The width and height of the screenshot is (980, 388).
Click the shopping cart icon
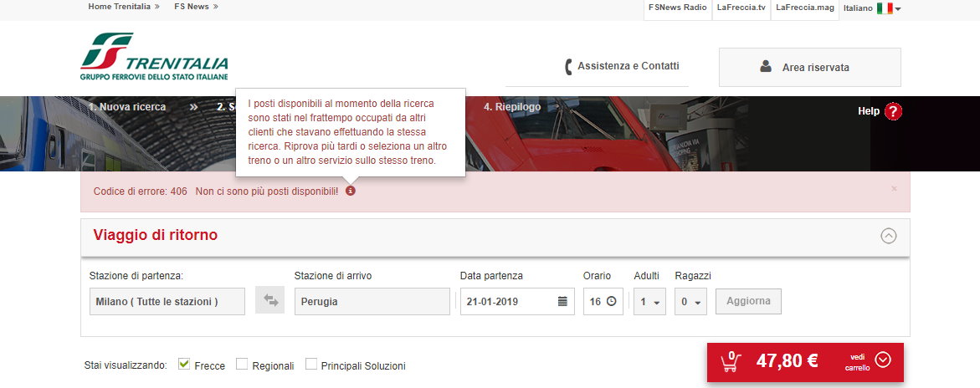pos(731,361)
